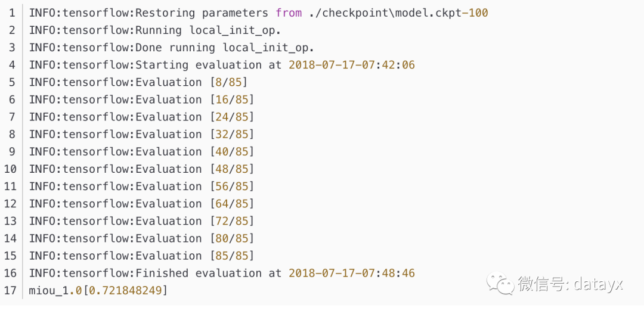Click the Evaluation [8/85] line
This screenshot has width=644, height=314.
pos(138,82)
